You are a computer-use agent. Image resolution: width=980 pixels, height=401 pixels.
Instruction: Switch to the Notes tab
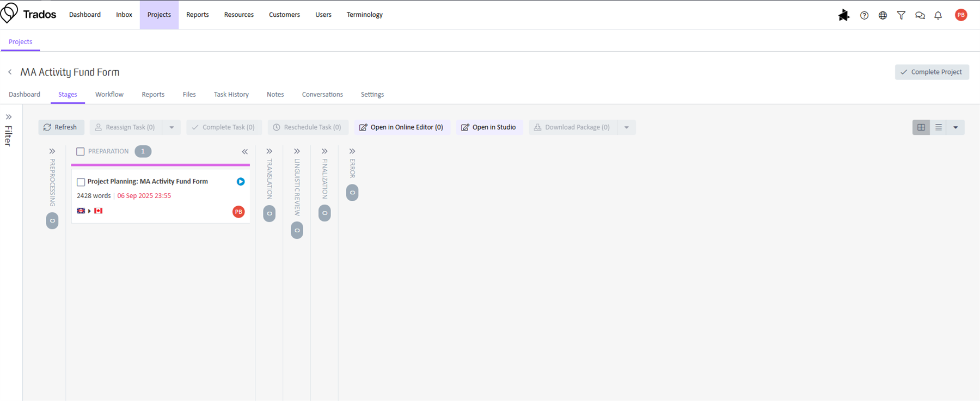pos(275,95)
